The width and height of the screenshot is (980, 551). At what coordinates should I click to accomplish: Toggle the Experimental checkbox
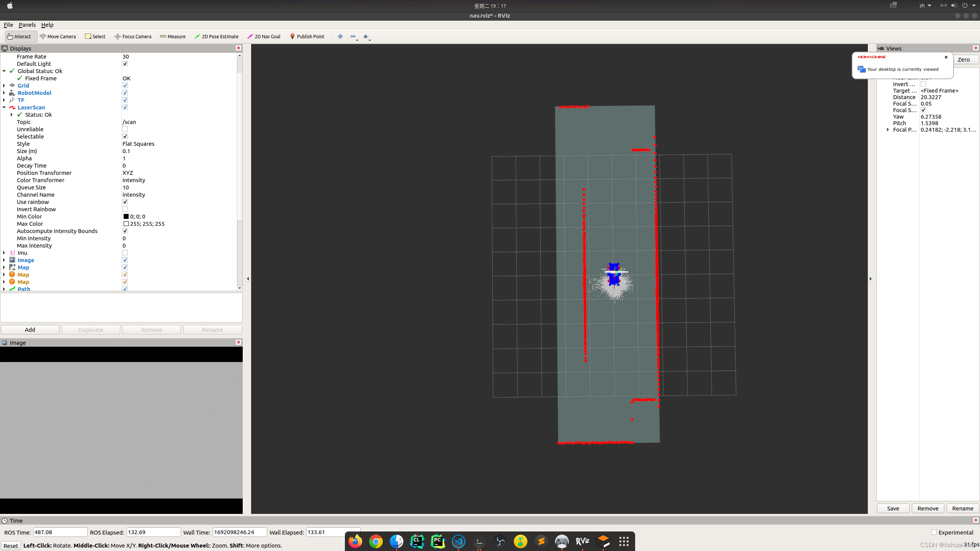tap(934, 532)
